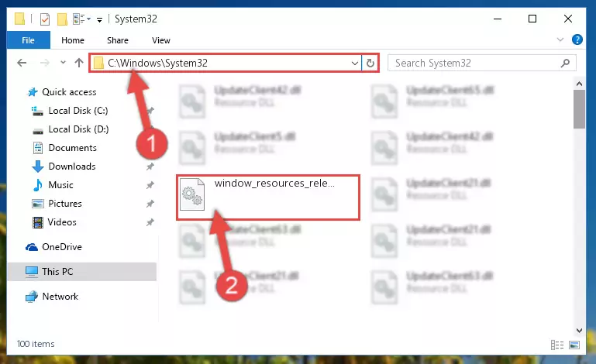The width and height of the screenshot is (596, 364).
Task: Select Network in navigation pane
Action: [x=60, y=297]
